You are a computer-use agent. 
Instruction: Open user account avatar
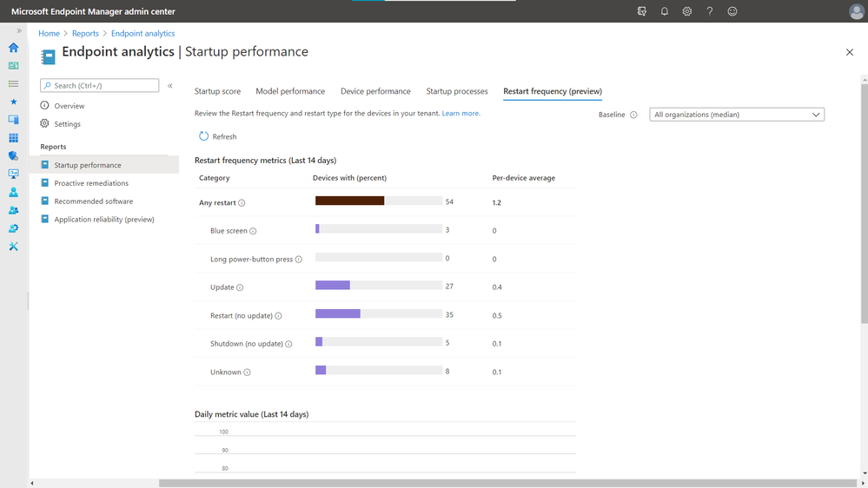(x=857, y=11)
